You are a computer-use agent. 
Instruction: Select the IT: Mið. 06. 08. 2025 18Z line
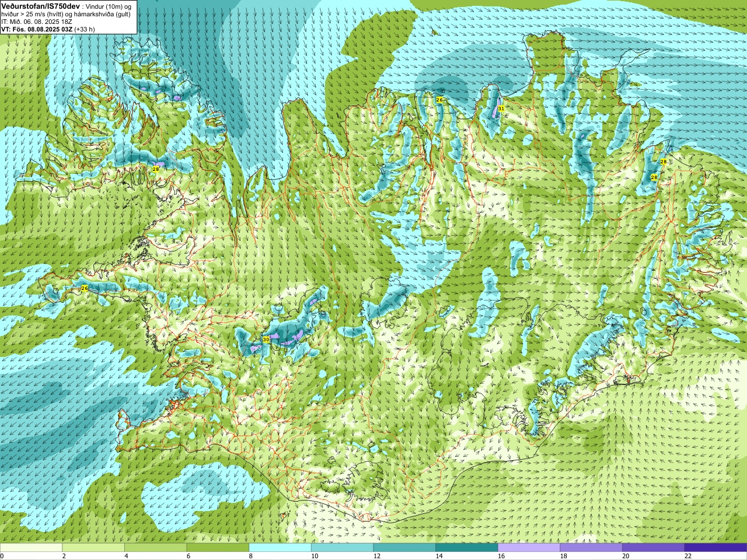37,21
